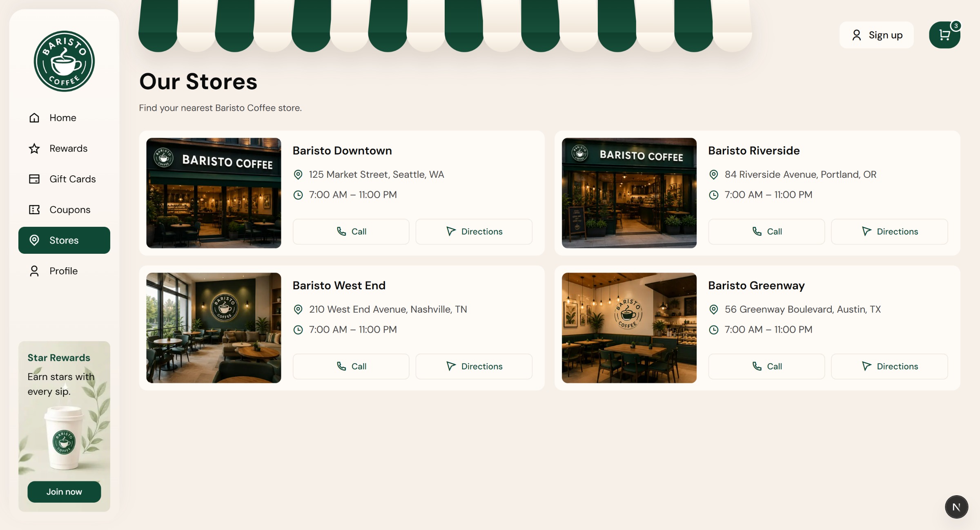Go to Home in sidebar
The width and height of the screenshot is (980, 530).
(64, 118)
